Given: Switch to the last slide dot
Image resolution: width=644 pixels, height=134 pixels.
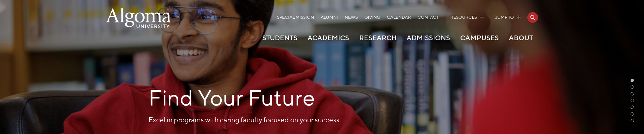Looking at the screenshot, I should coord(632,121).
